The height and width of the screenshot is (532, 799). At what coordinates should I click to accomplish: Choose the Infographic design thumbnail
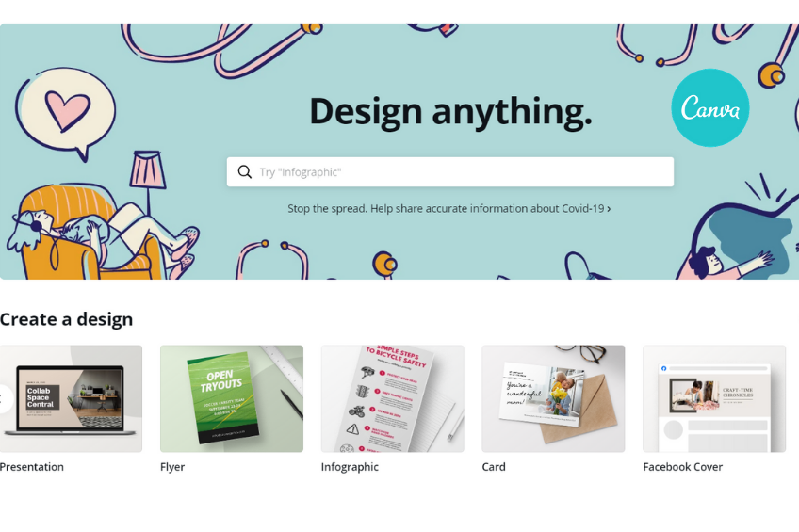392,398
